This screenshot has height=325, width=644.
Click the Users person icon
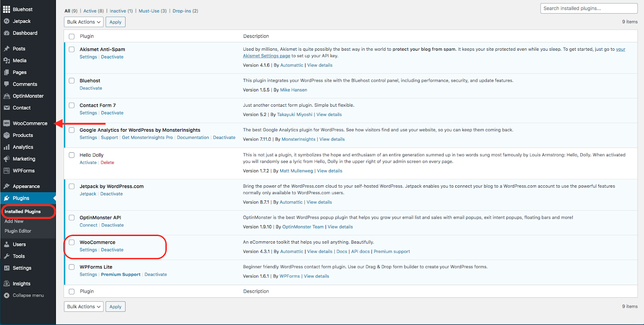6,244
